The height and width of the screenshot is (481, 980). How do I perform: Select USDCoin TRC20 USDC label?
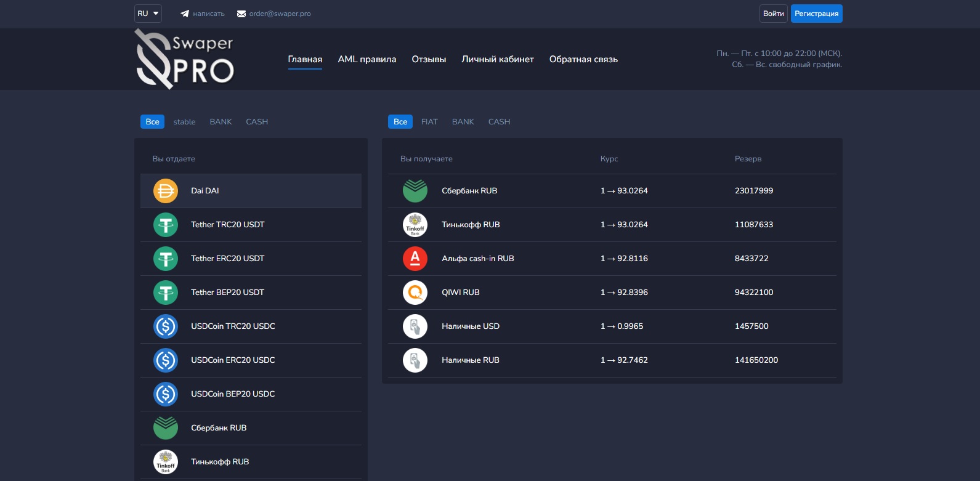click(x=233, y=326)
